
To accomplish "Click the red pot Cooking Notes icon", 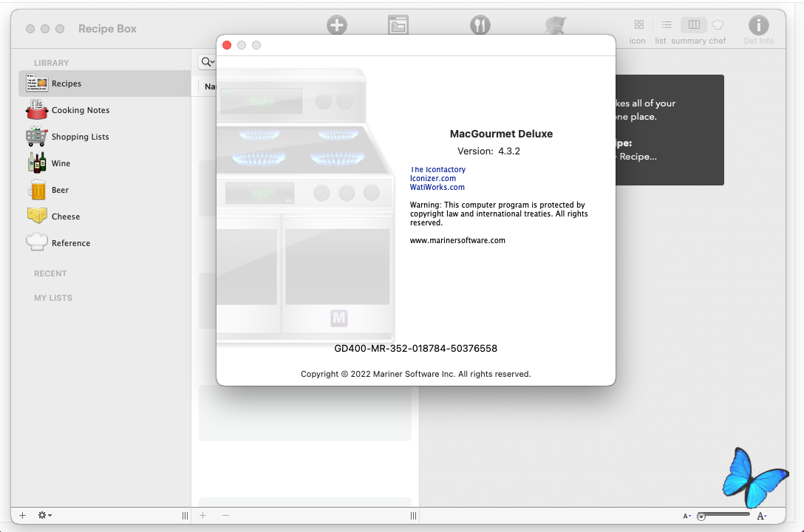I will [x=37, y=109].
